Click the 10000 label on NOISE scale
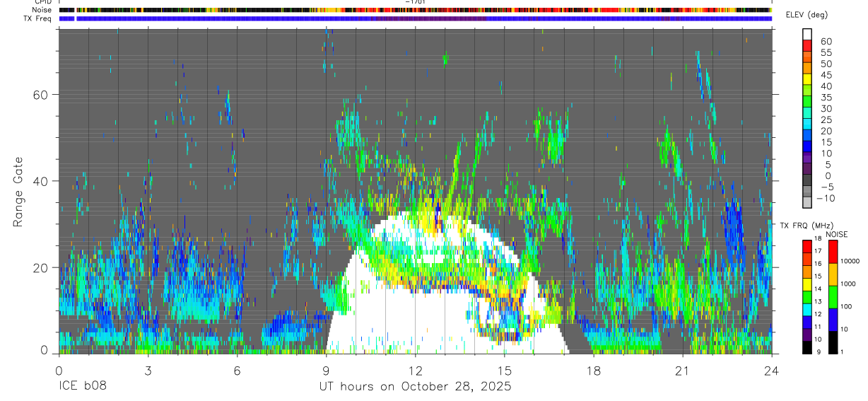This screenshot has height=401, width=868. point(850,262)
